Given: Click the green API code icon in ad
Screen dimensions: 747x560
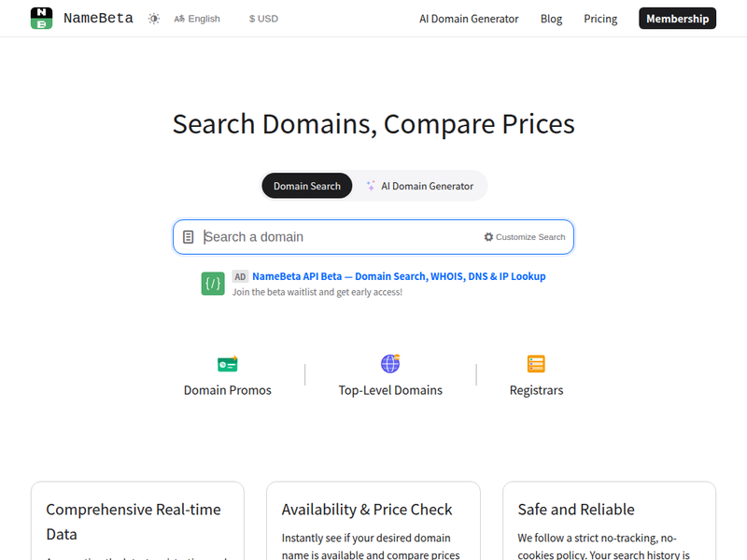Looking at the screenshot, I should pos(213,284).
